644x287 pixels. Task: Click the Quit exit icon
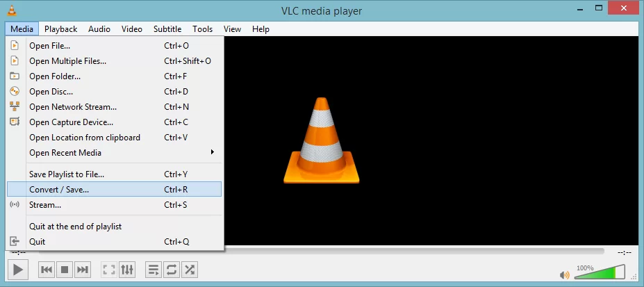click(15, 241)
